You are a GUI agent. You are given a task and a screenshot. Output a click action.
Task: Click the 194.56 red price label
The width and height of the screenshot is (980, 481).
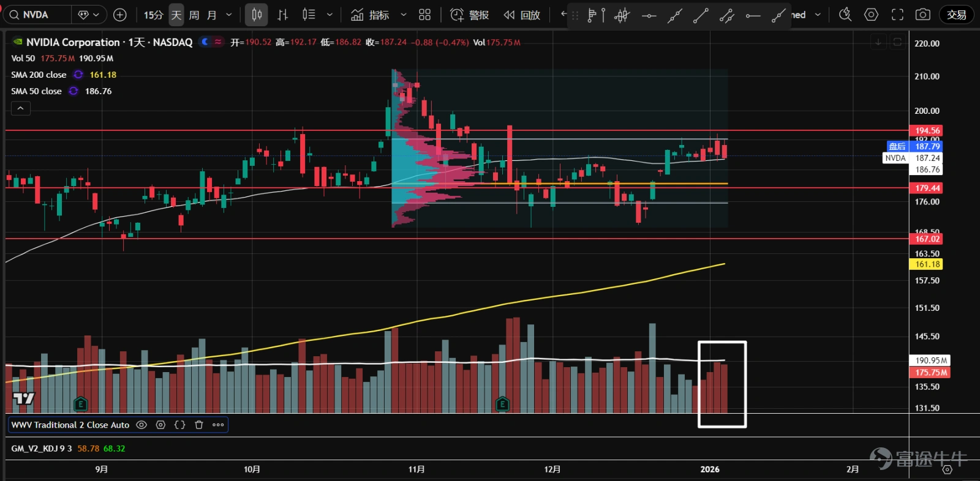[x=927, y=130]
